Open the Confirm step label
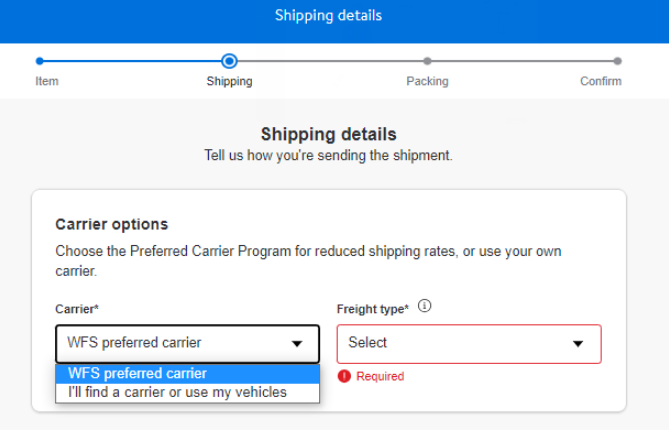The height and width of the screenshot is (430, 669). coord(600,81)
